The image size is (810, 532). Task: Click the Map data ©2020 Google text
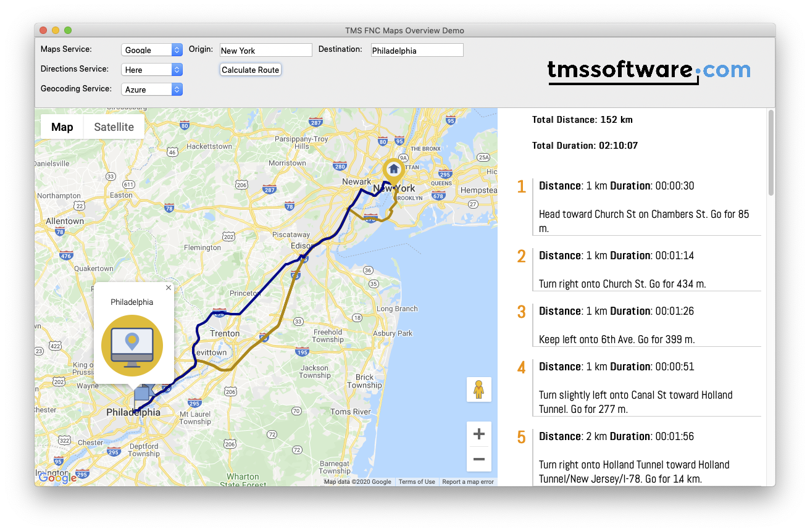(x=357, y=482)
